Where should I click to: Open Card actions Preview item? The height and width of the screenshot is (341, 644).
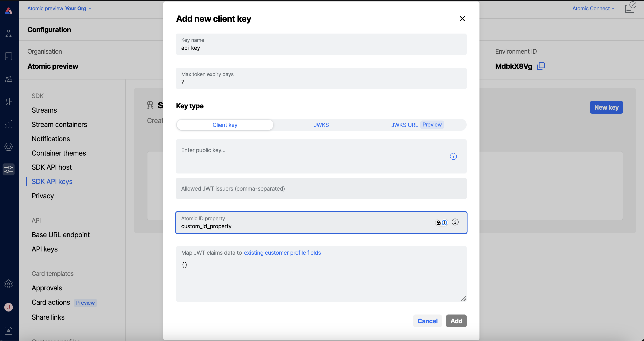click(x=64, y=303)
